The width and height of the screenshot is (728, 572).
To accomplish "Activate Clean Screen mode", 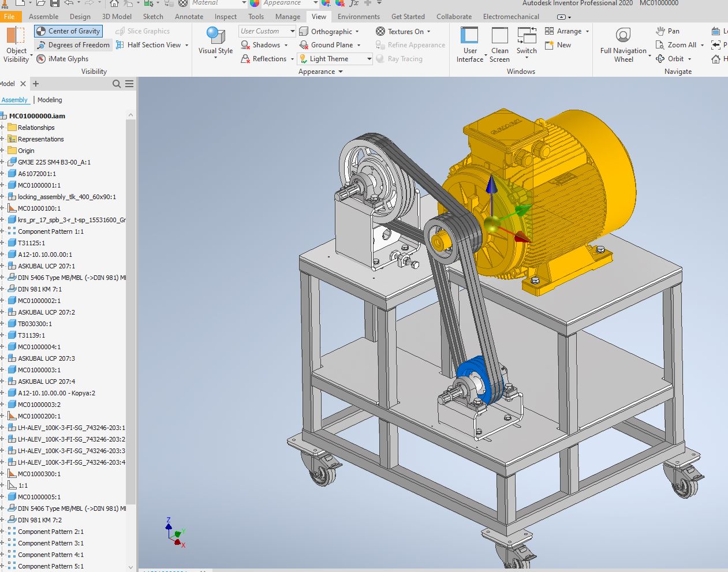I will tap(499, 44).
